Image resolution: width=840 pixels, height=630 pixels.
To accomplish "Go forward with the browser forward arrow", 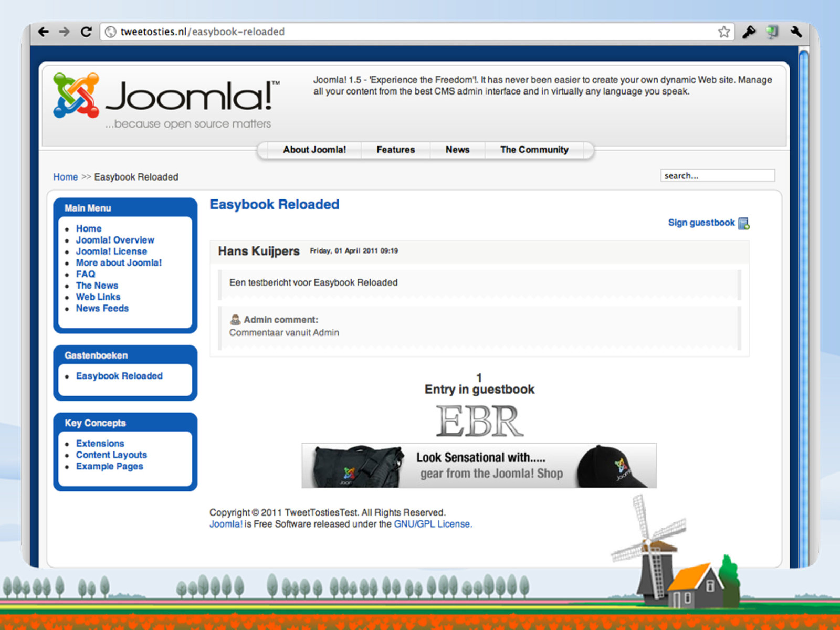I will [x=65, y=31].
